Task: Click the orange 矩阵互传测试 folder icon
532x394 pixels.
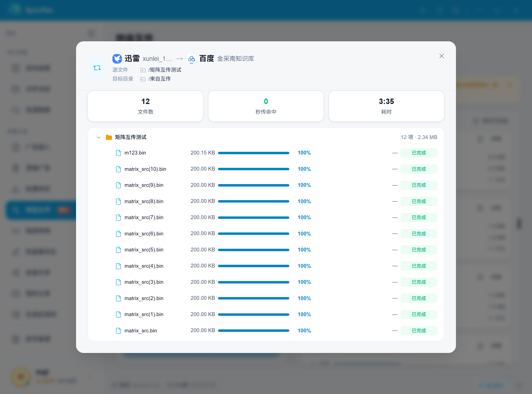Action: point(109,137)
